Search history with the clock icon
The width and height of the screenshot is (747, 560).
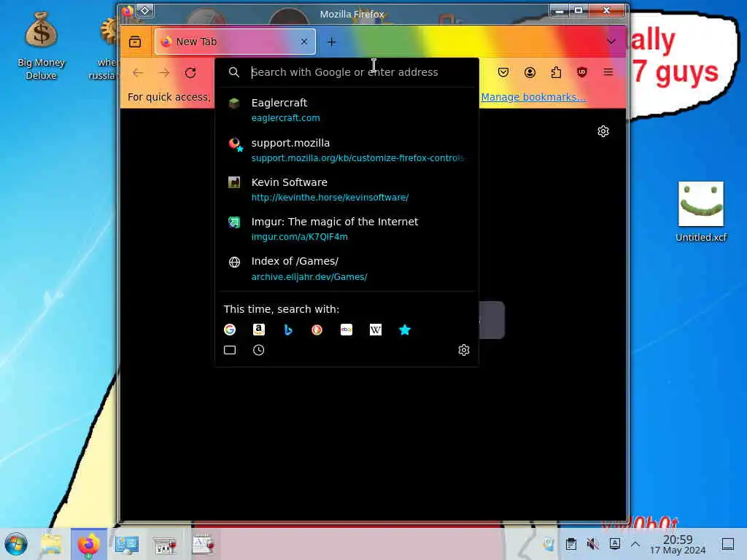tap(259, 350)
